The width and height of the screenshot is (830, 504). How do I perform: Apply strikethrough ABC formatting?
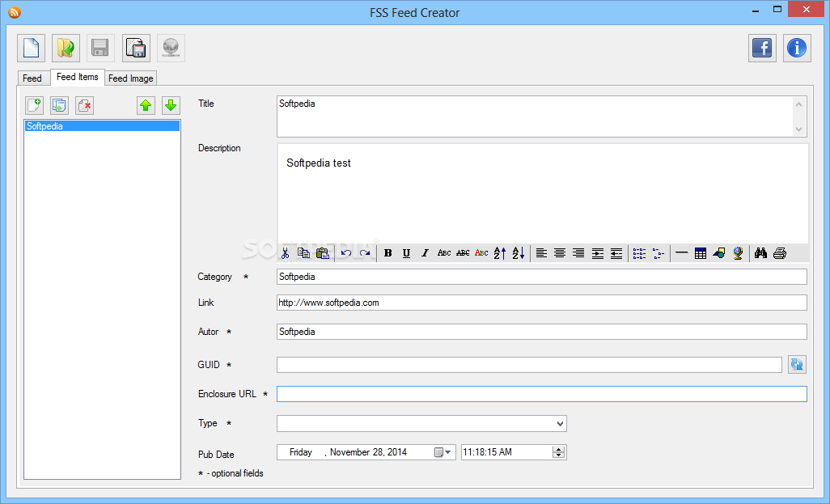point(463,253)
